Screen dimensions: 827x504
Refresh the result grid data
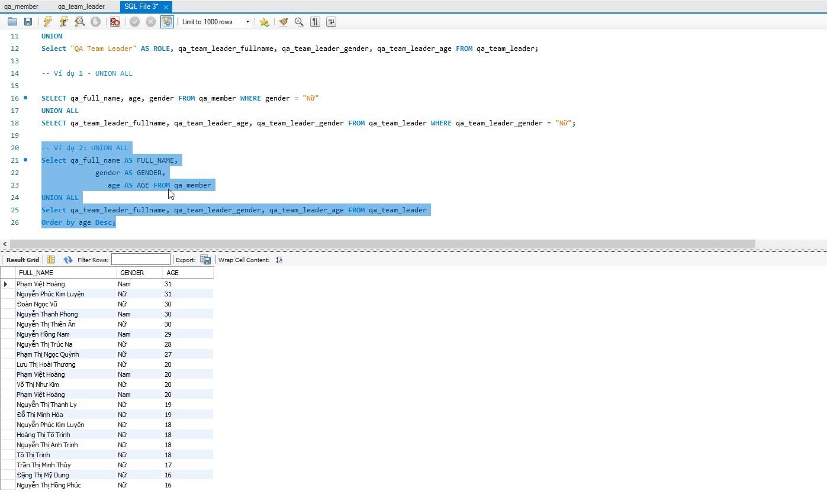click(68, 260)
